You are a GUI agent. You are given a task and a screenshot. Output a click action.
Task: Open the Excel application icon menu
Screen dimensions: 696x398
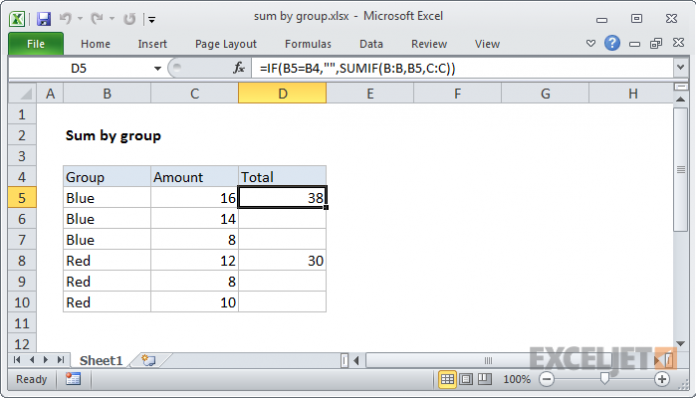click(17, 19)
